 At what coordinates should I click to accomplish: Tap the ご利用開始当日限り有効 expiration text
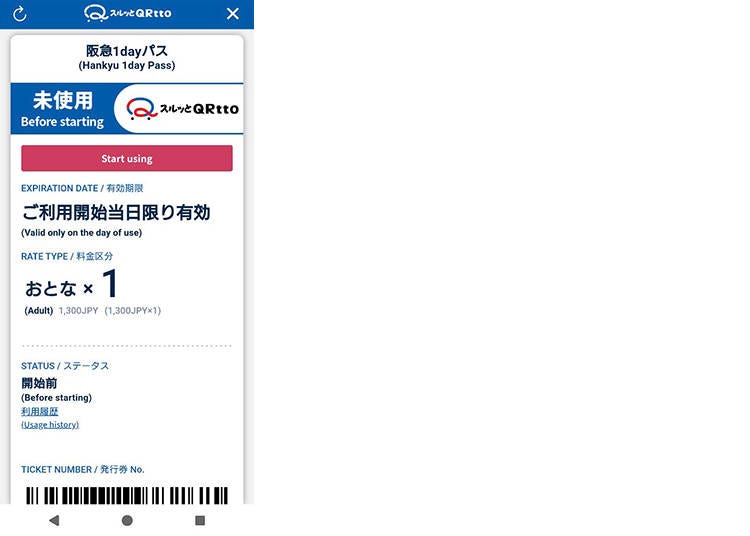(x=116, y=212)
